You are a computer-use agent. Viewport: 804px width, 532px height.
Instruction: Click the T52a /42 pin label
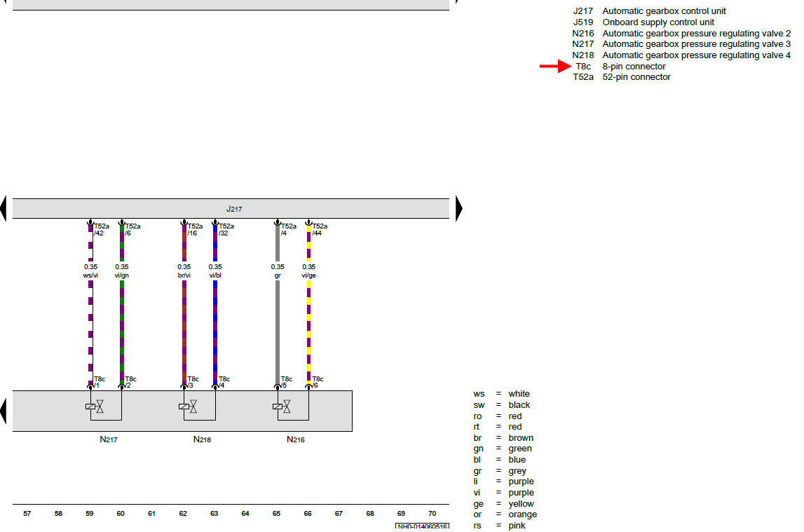click(x=101, y=230)
